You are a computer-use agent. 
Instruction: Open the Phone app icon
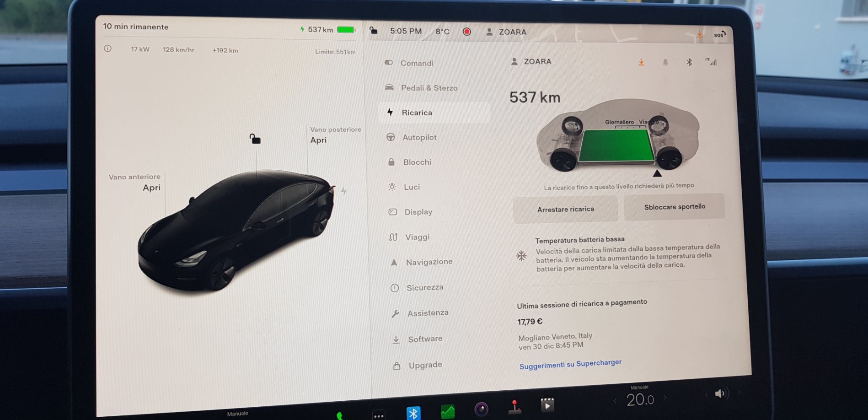point(340,415)
